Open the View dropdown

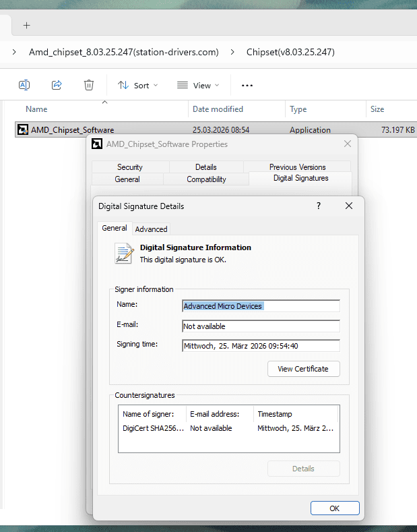click(x=198, y=86)
